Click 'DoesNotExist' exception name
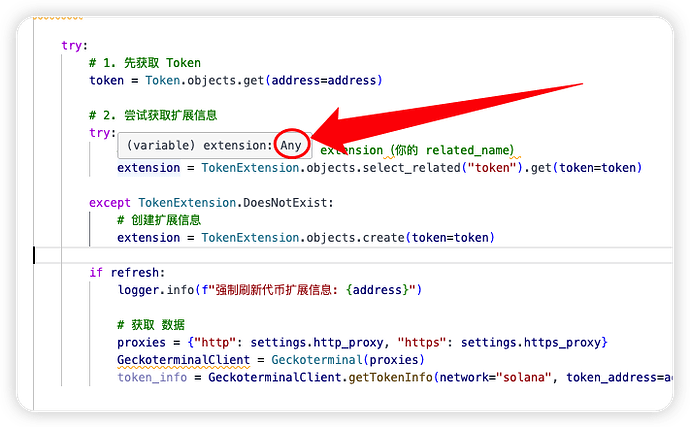The image size is (690, 427). (285, 202)
